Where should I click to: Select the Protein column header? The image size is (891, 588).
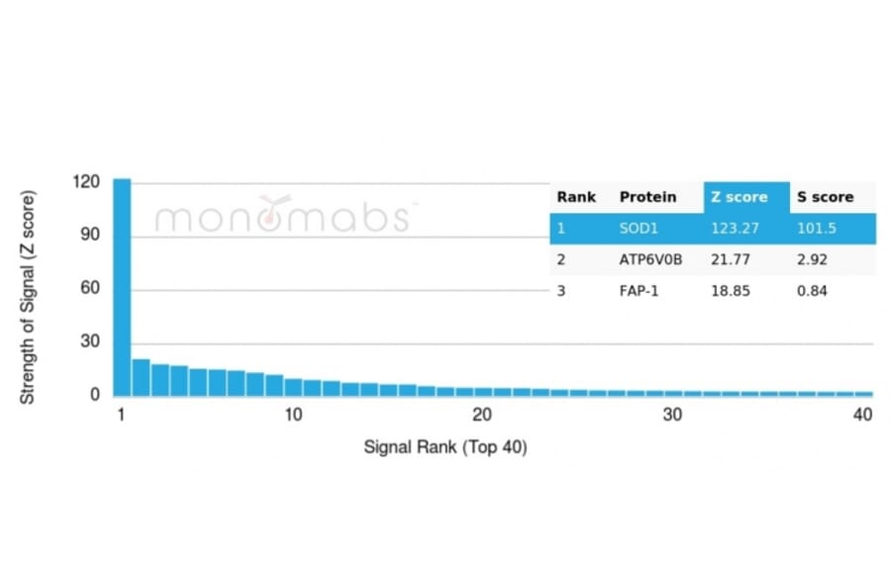click(x=647, y=196)
